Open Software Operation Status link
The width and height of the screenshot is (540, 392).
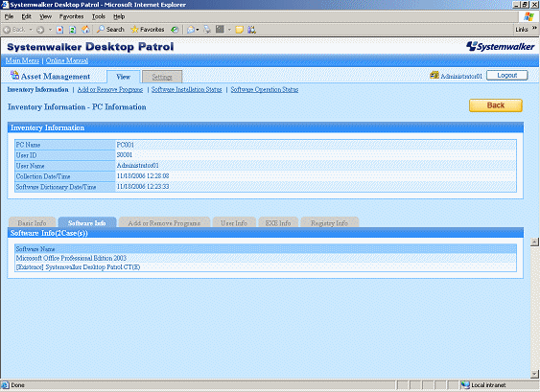[x=265, y=89]
